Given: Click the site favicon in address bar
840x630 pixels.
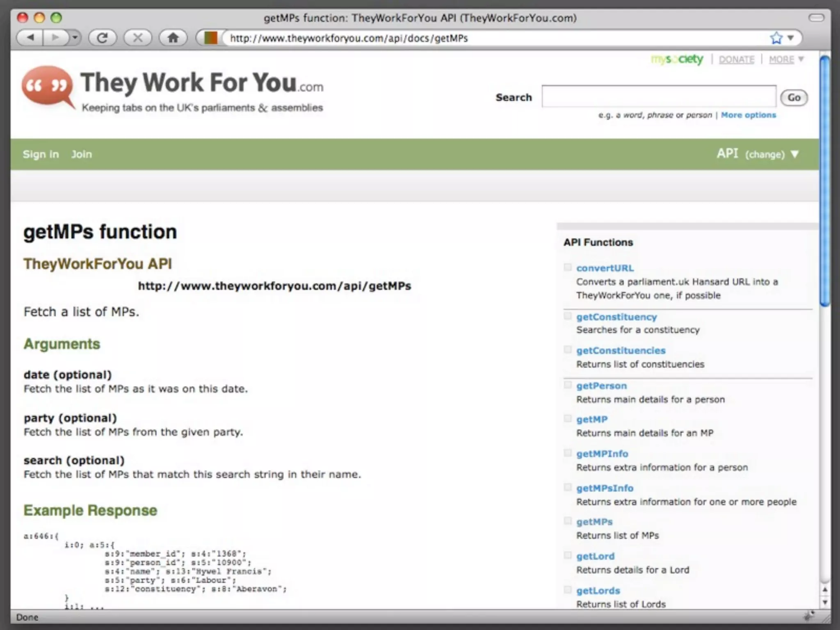Looking at the screenshot, I should [210, 38].
